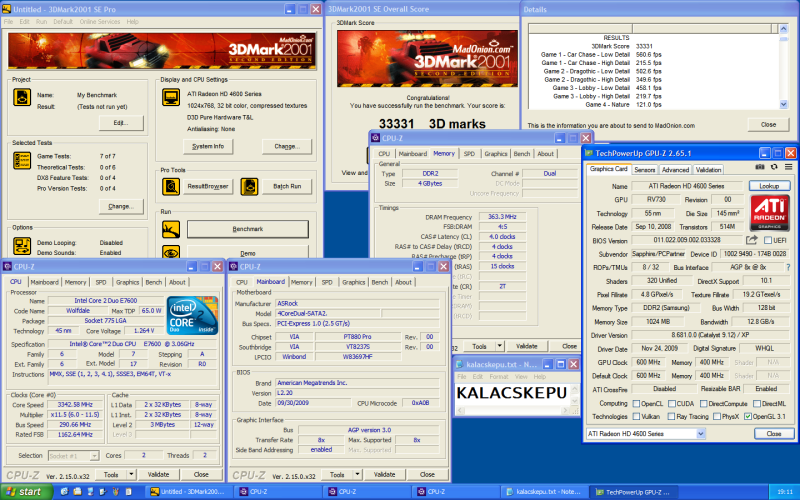Open Tools dropdown arrow in CPU-Z CPU window
800x500 pixels.
pyautogui.click(x=131, y=474)
